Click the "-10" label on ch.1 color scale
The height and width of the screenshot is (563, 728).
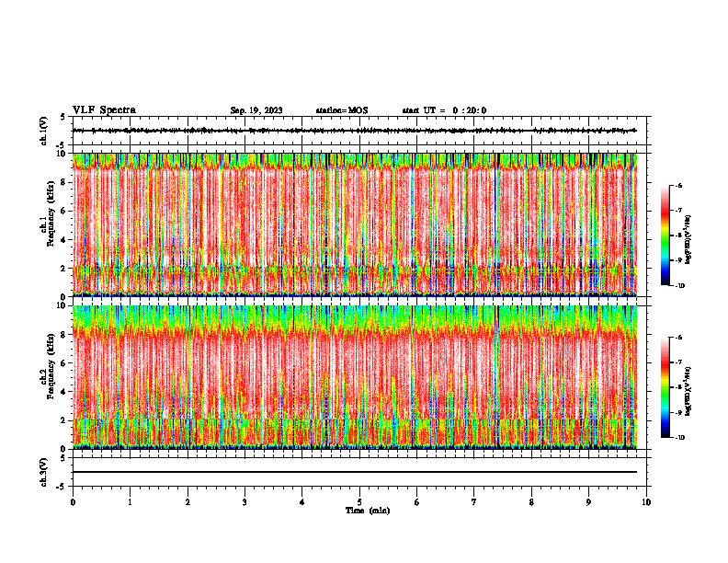[679, 286]
